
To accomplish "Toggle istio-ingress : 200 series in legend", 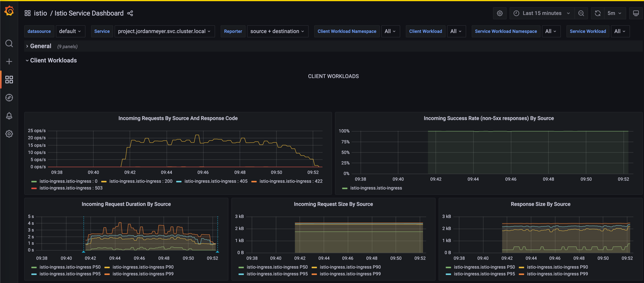I will click(141, 181).
